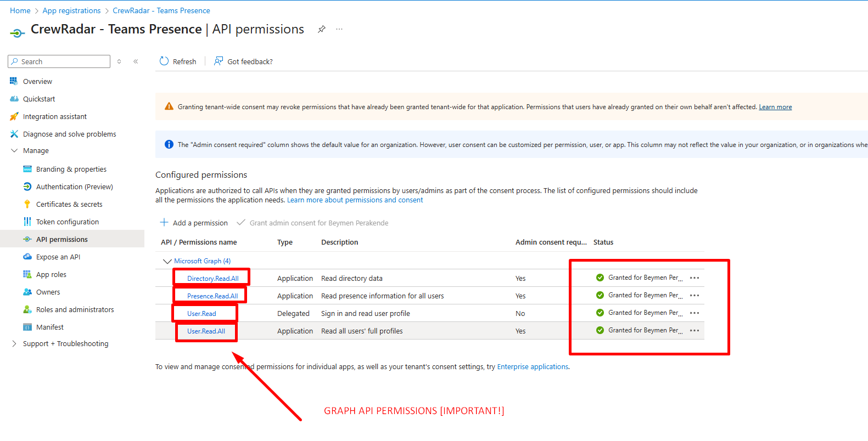Follow the Enterprise applications link
868x441 pixels.
tap(533, 366)
